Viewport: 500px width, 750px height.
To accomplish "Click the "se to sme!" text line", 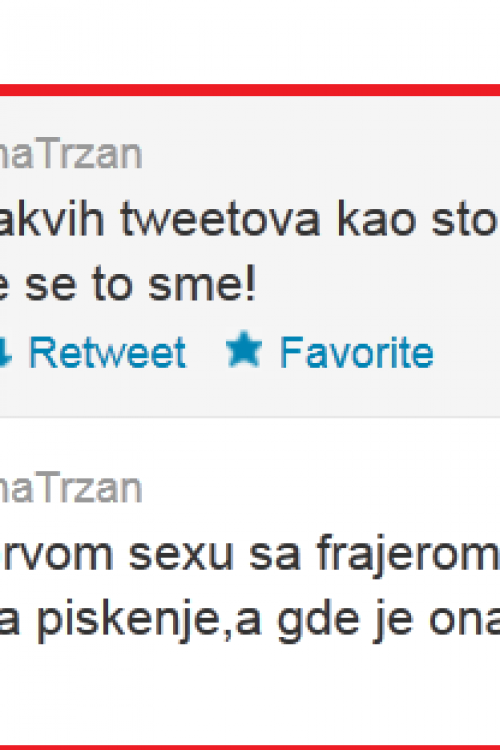I will [x=128, y=284].
